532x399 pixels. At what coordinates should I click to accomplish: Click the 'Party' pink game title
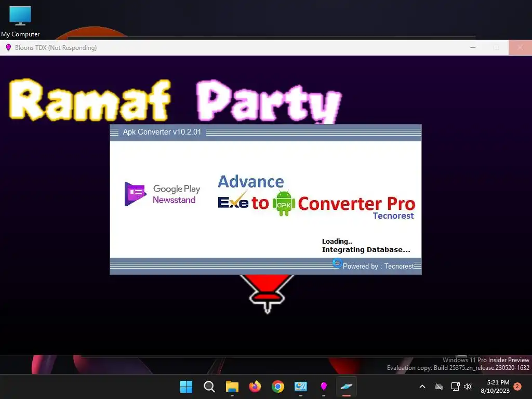click(x=269, y=101)
